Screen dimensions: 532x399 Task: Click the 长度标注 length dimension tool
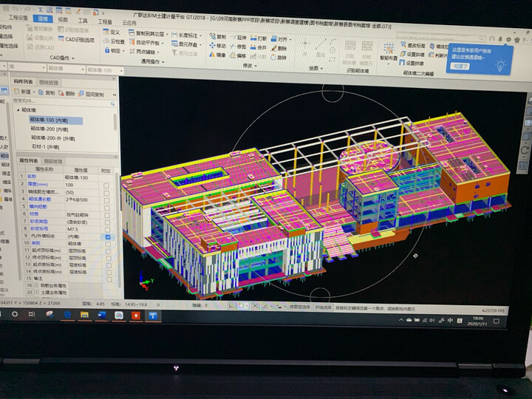coord(186,34)
